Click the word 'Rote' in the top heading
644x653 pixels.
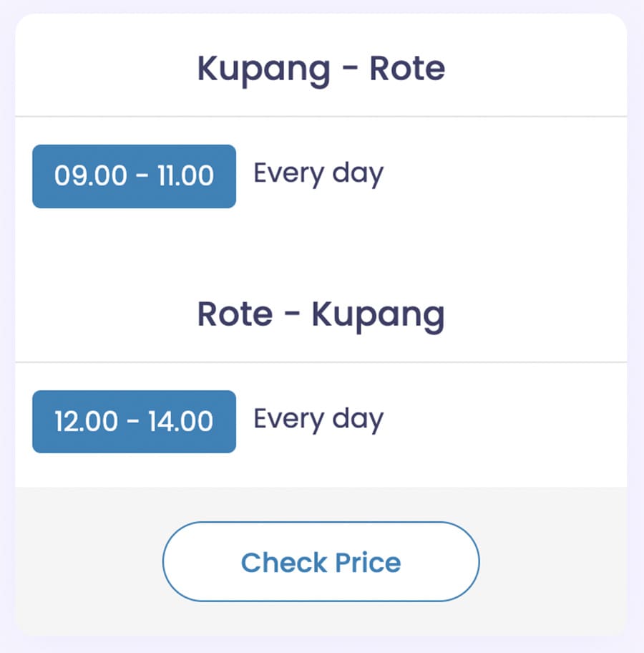407,69
